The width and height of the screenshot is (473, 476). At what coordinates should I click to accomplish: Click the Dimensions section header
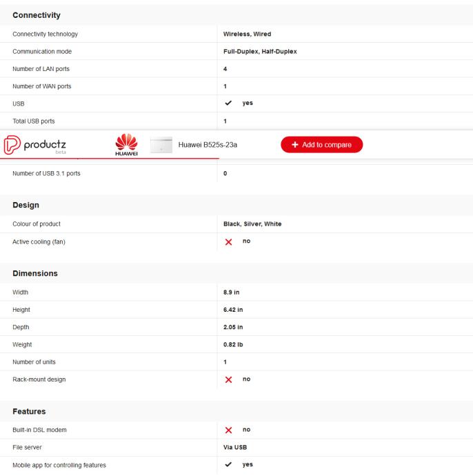tap(35, 273)
